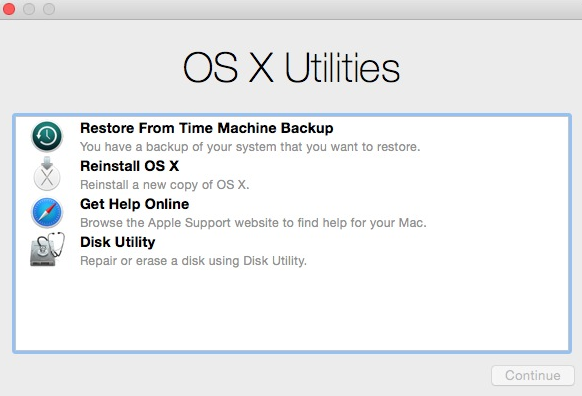Select the Disk Utility heading
The width and height of the screenshot is (582, 396).
point(118,242)
